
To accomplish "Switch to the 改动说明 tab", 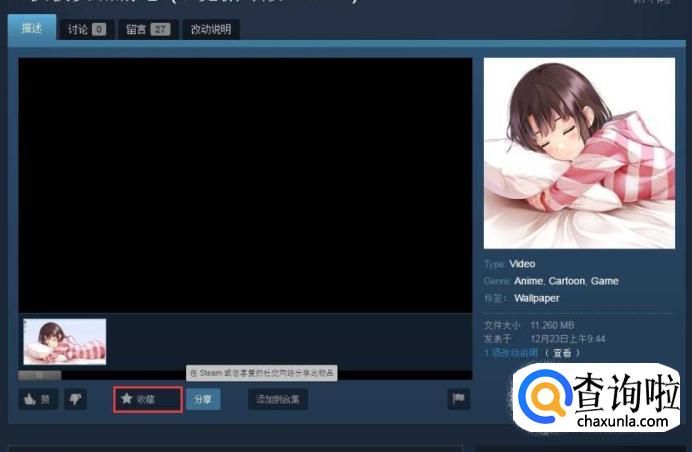I will tap(211, 29).
